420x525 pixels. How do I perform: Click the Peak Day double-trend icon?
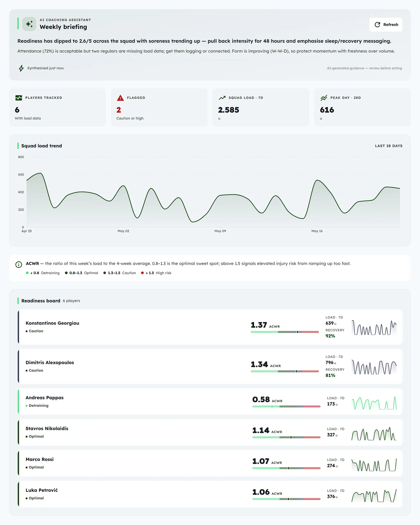coord(324,98)
